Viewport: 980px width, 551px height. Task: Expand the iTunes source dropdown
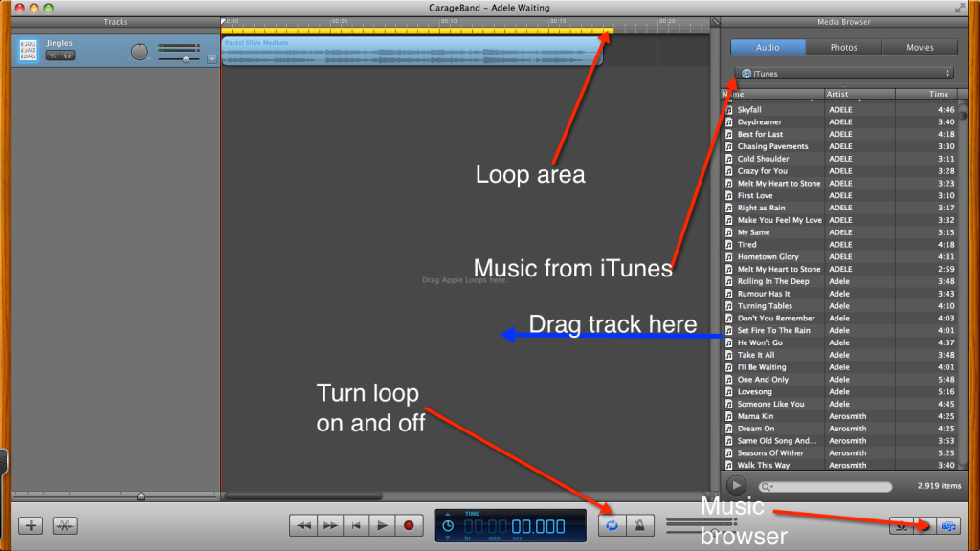coord(846,74)
